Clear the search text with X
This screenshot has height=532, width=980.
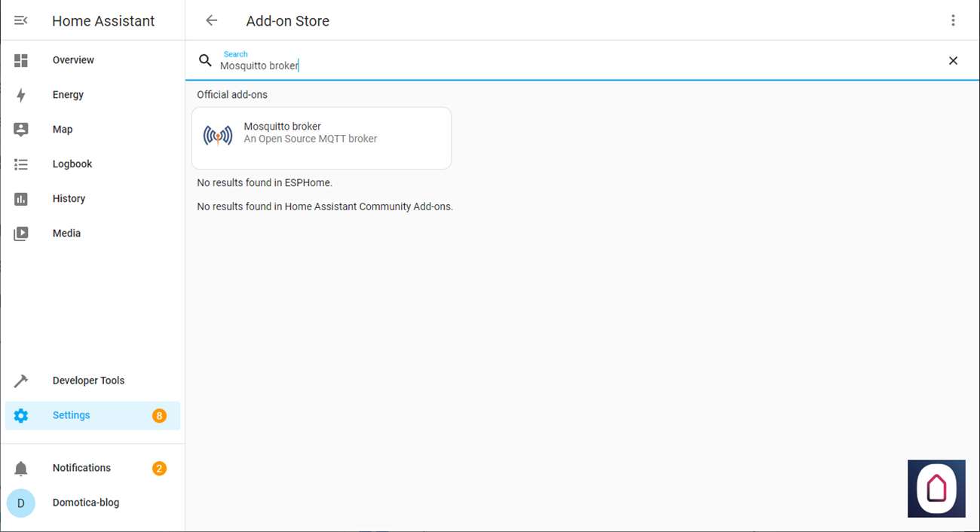953,61
